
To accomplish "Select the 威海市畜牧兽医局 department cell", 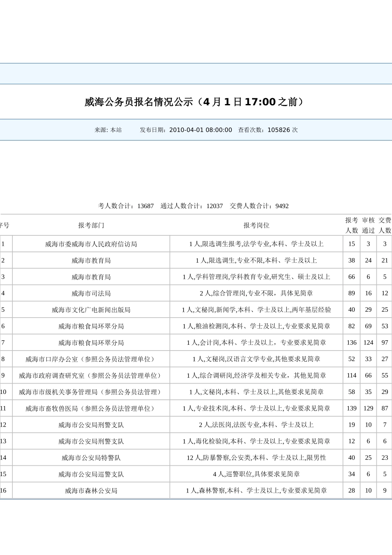I will coord(91,408).
